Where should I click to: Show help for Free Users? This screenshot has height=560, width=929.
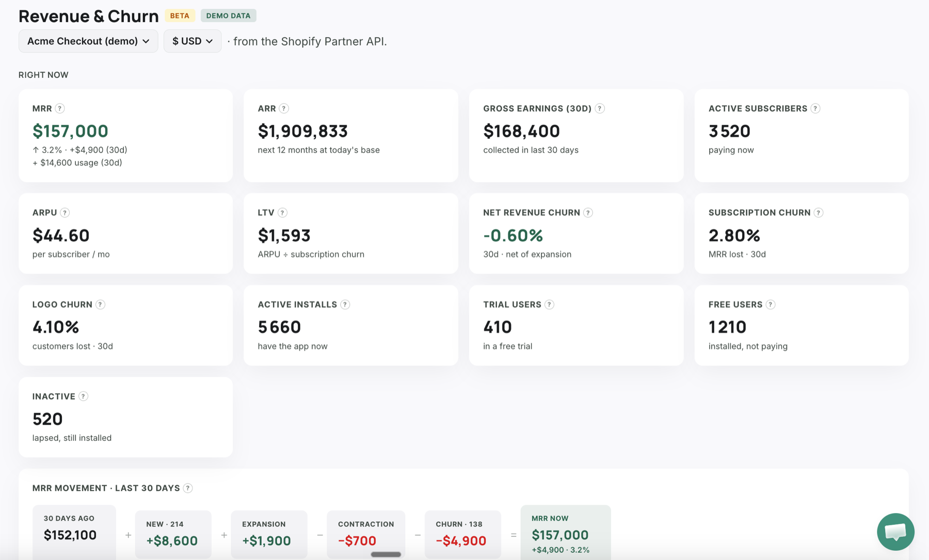click(x=771, y=305)
